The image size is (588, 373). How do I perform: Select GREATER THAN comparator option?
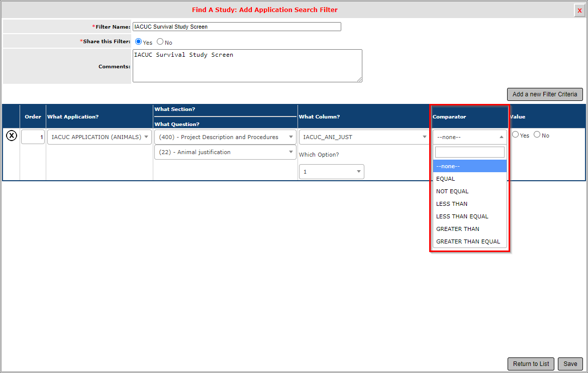pos(469,229)
